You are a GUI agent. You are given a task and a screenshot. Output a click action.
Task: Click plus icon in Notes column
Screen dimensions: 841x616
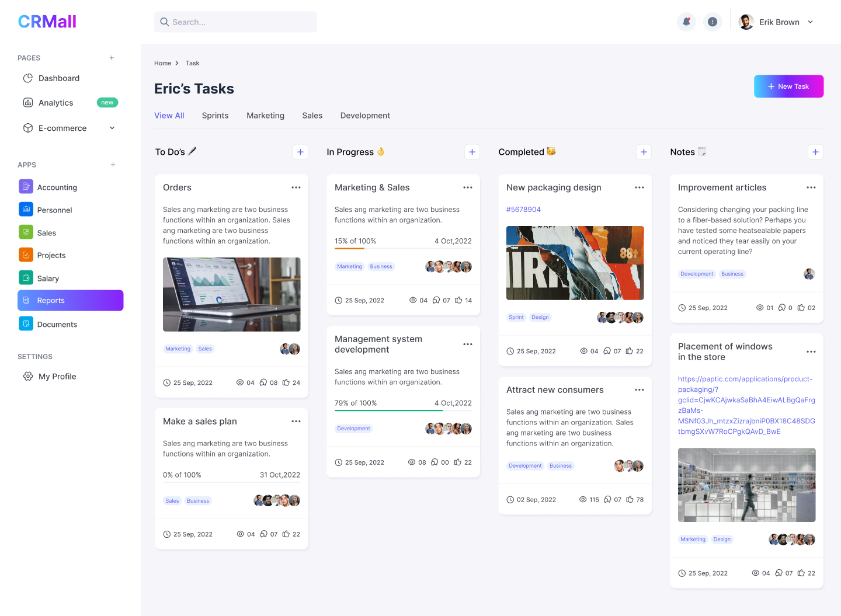[x=815, y=152]
